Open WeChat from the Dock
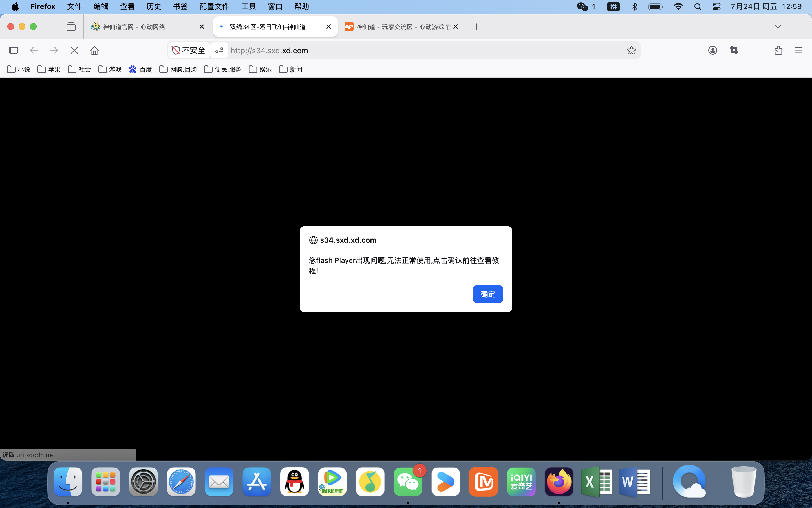 408,481
